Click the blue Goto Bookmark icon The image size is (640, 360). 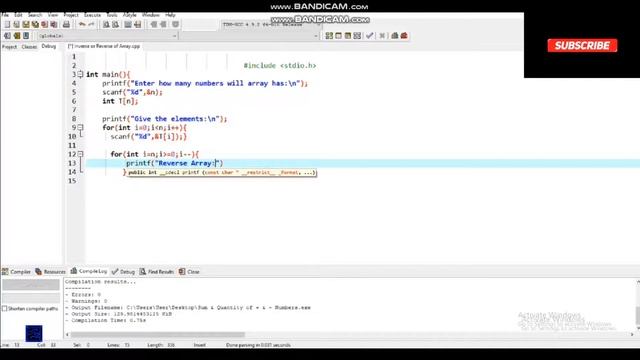pyautogui.click(x=26, y=36)
